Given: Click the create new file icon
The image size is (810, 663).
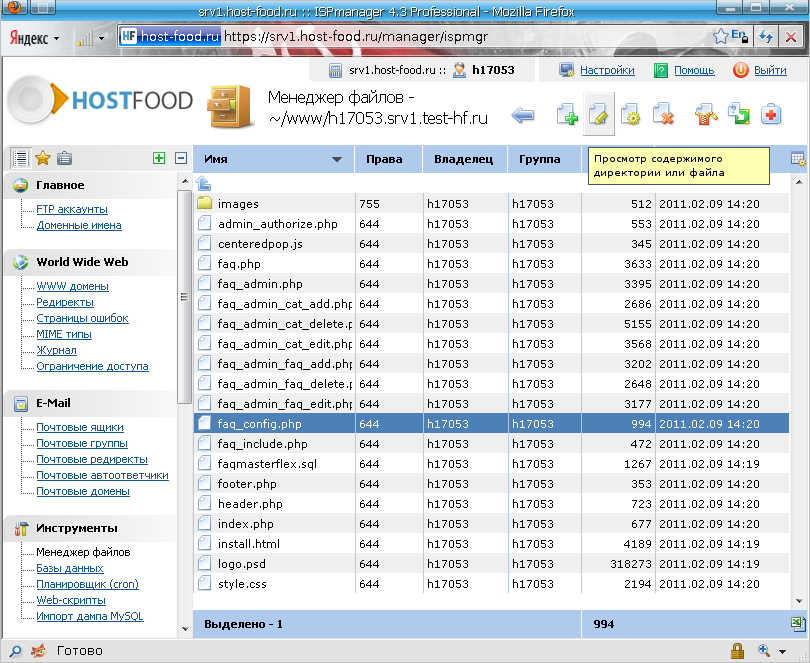Looking at the screenshot, I should (x=567, y=115).
